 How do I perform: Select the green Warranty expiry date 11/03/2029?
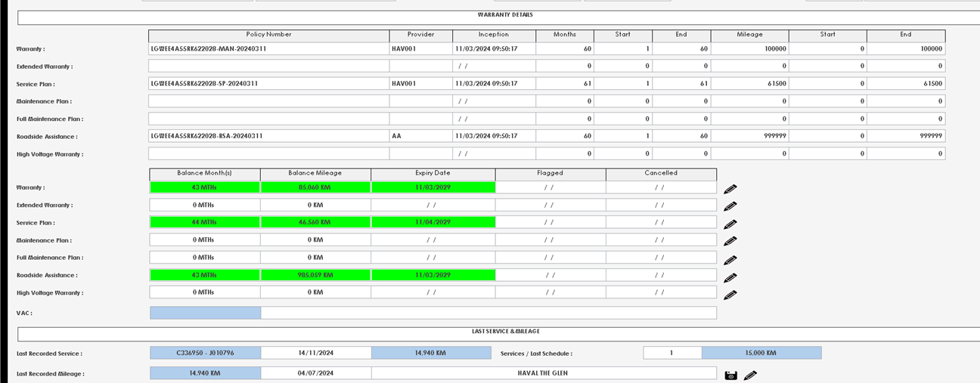433,187
